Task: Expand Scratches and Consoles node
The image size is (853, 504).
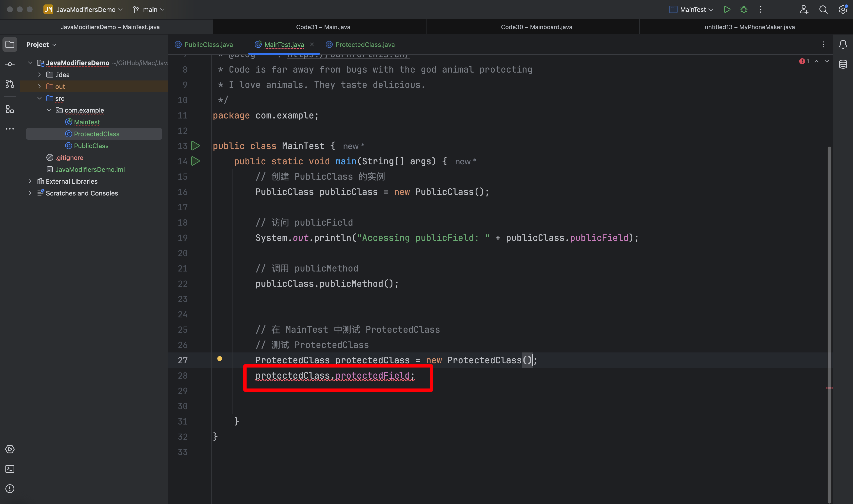Action: pyautogui.click(x=30, y=193)
